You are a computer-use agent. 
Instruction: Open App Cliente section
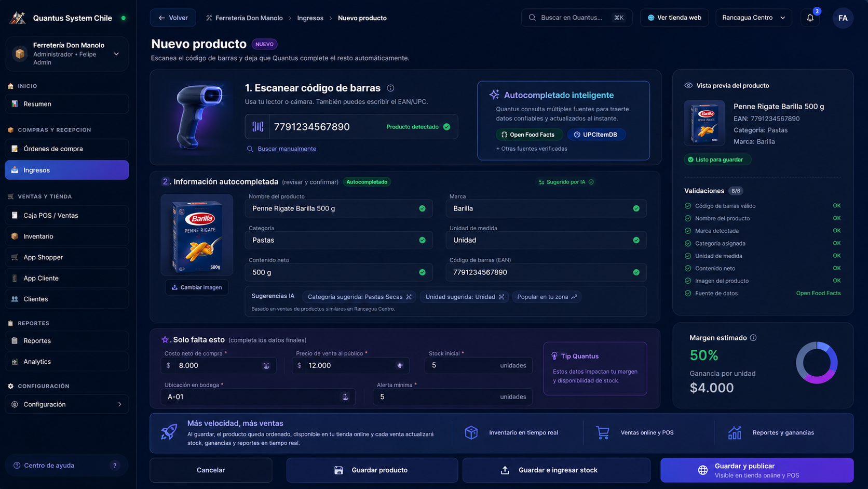tap(67, 278)
